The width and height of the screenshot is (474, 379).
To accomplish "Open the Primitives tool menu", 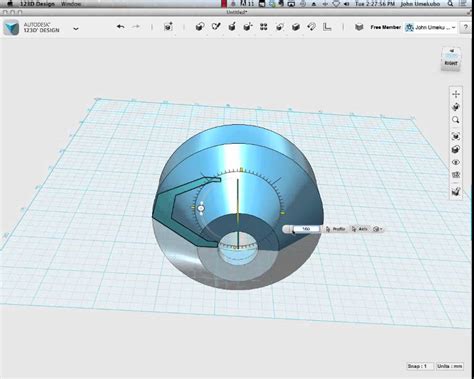I will [x=200, y=27].
